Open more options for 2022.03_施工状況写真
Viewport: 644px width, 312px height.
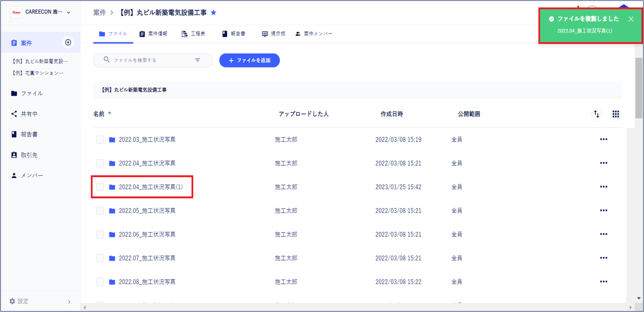(603, 140)
